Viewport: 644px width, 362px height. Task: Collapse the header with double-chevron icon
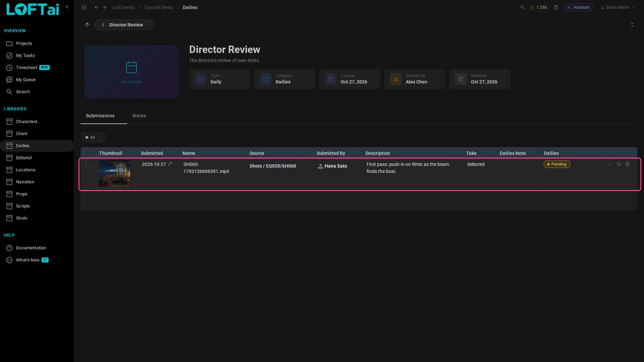tap(632, 25)
